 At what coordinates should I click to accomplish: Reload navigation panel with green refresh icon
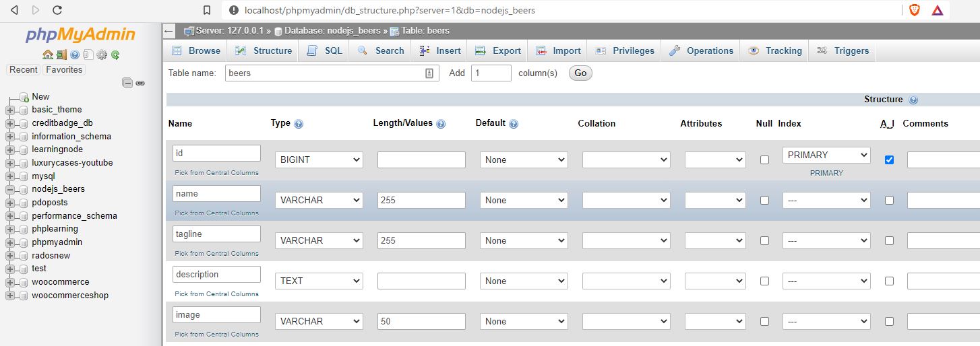pos(115,55)
